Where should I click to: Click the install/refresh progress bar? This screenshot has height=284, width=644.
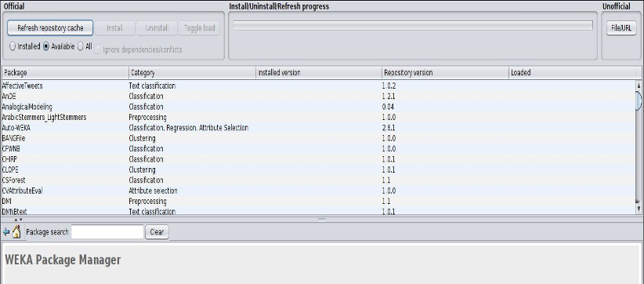[413, 25]
